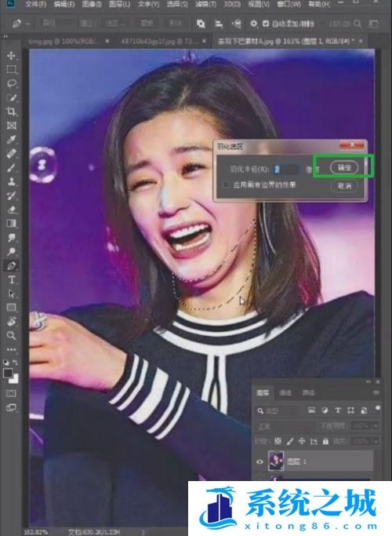
Task: Select the Lasso tool
Action: pos(11,83)
